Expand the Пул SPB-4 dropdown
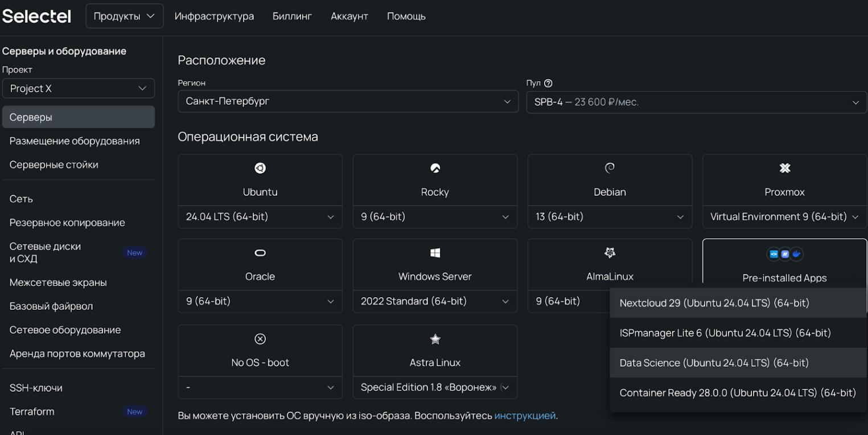 click(696, 102)
